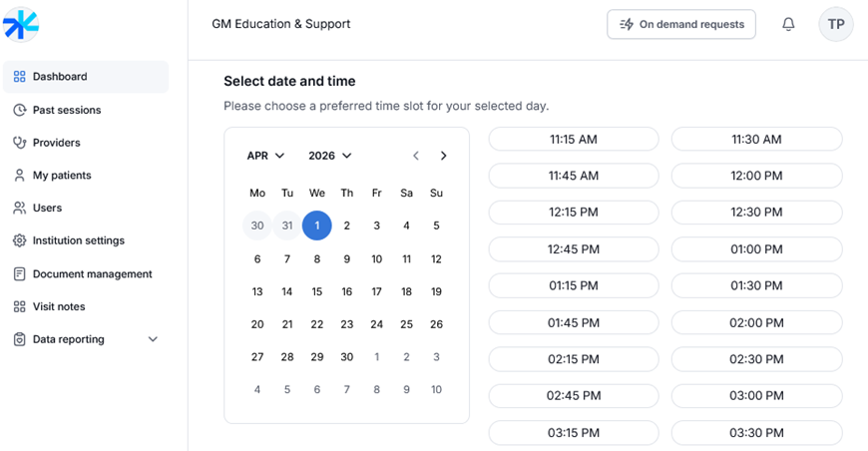Viewport: 868px width, 451px height.
Task: Open Visit notes in sidebar
Action: tap(59, 306)
